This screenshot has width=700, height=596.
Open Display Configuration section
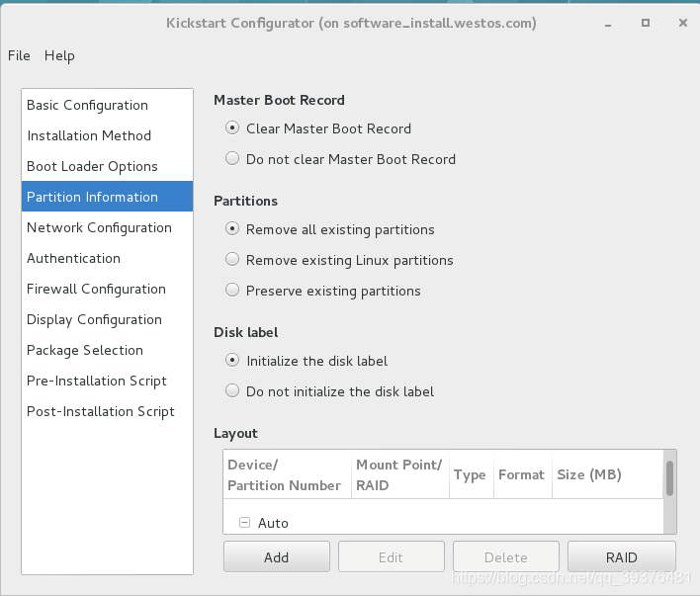[x=107, y=319]
